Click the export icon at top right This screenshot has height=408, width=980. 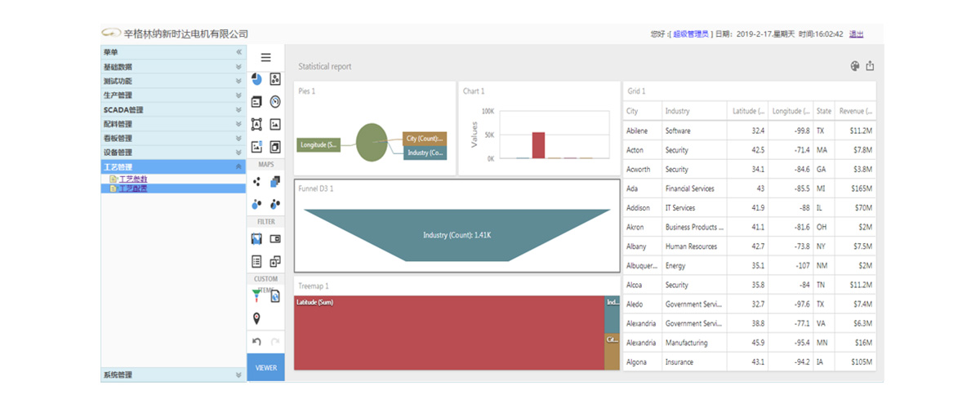pyautogui.click(x=870, y=66)
